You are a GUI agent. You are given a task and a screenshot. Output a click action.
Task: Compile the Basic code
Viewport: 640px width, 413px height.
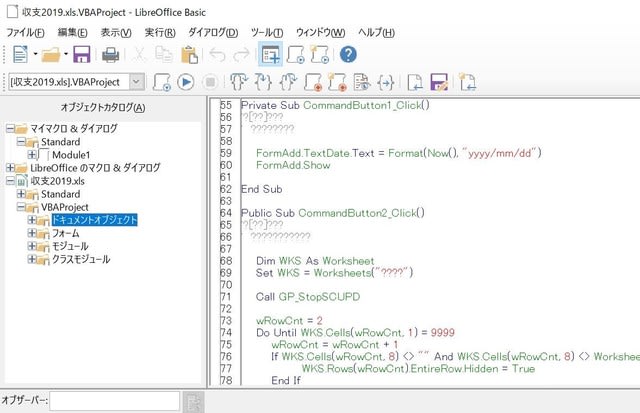click(x=162, y=82)
